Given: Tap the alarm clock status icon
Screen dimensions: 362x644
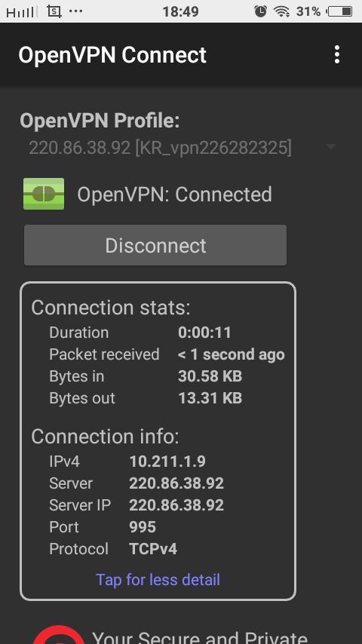Looking at the screenshot, I should click(260, 11).
